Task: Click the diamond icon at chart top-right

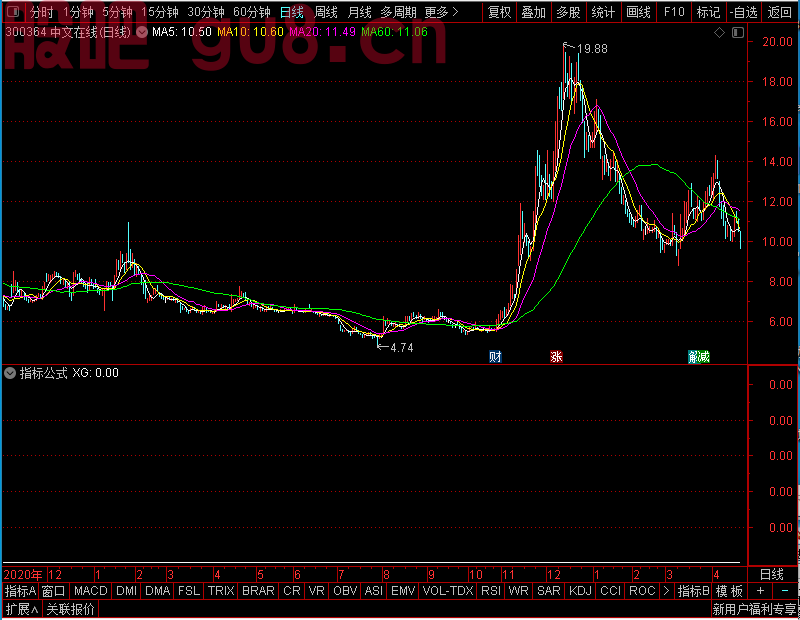Action: [x=719, y=33]
